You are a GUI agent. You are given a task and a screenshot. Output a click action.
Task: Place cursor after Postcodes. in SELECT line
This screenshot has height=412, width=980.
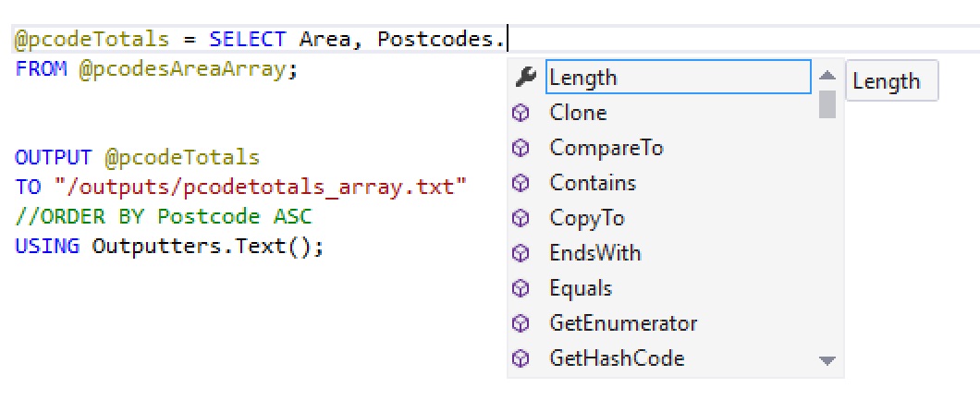point(508,40)
